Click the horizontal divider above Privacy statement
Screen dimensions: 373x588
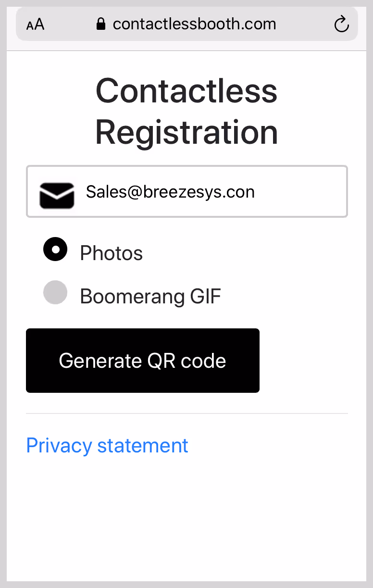(187, 413)
